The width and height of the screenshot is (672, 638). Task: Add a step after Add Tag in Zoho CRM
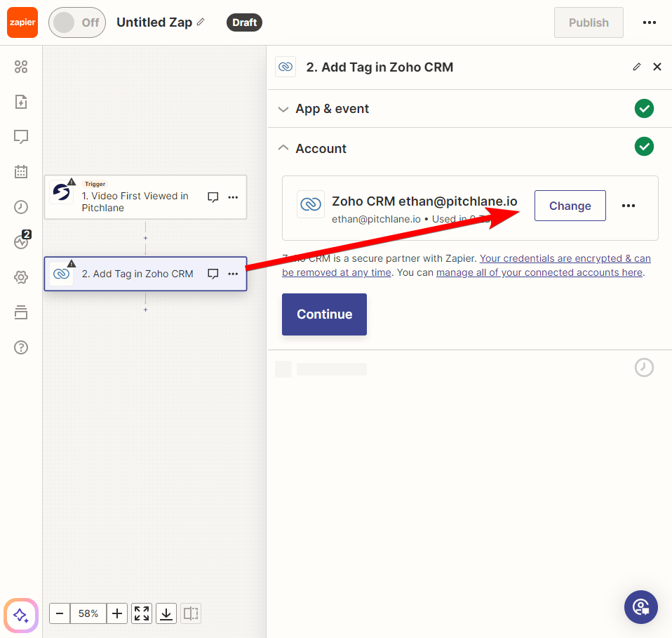tap(145, 310)
